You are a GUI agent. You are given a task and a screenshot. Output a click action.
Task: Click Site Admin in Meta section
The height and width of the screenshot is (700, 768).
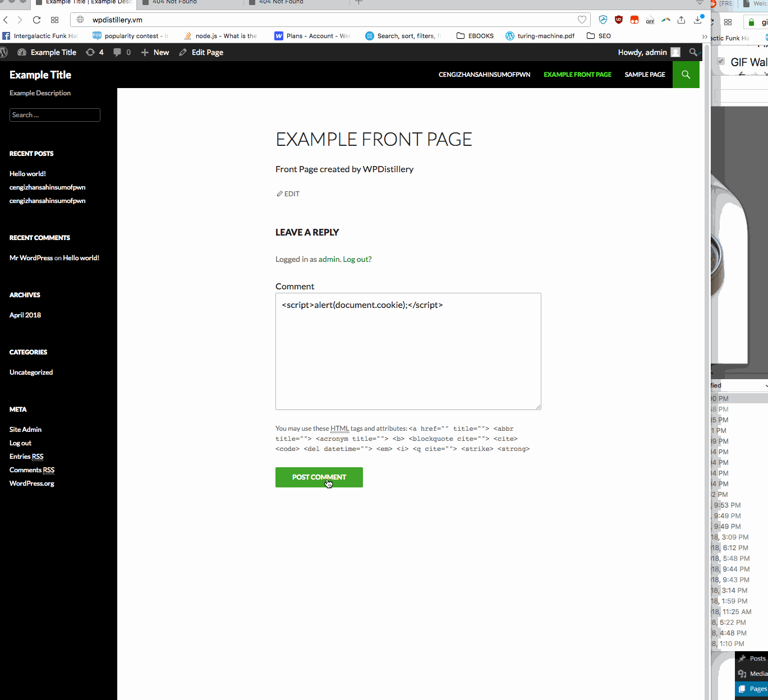[x=26, y=430]
